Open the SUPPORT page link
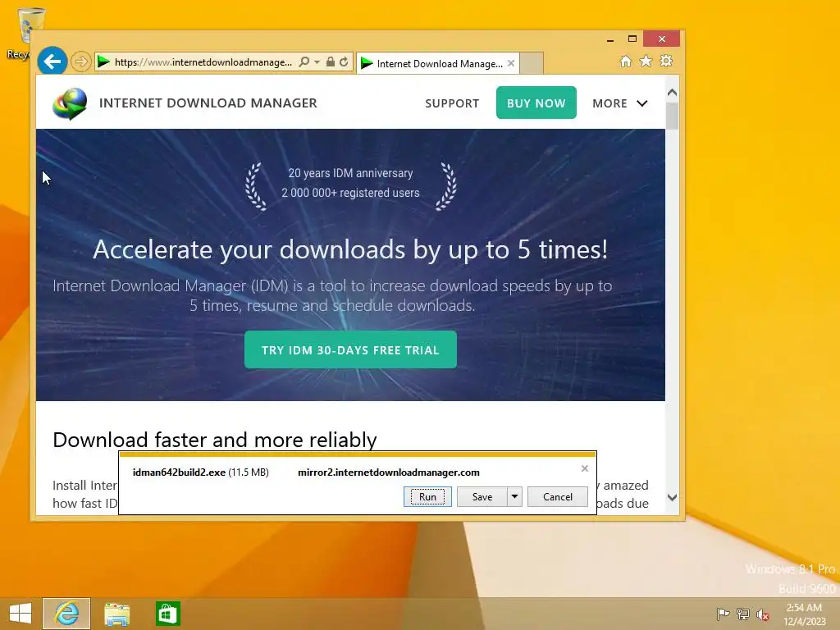 pos(452,103)
